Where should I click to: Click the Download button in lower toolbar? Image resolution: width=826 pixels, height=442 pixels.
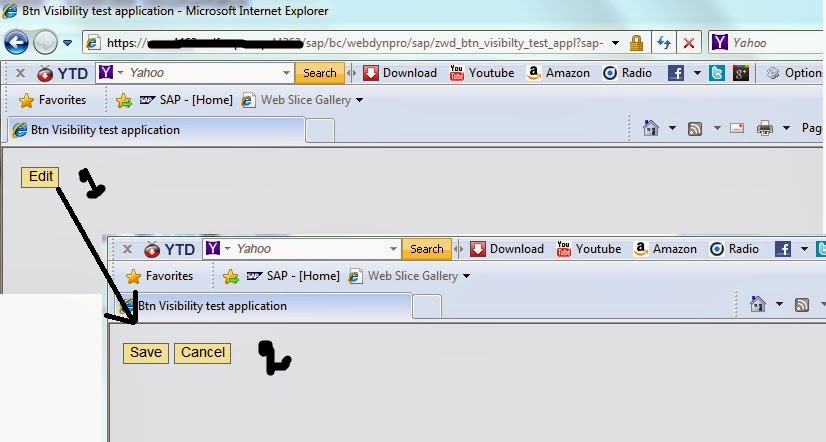coord(507,249)
